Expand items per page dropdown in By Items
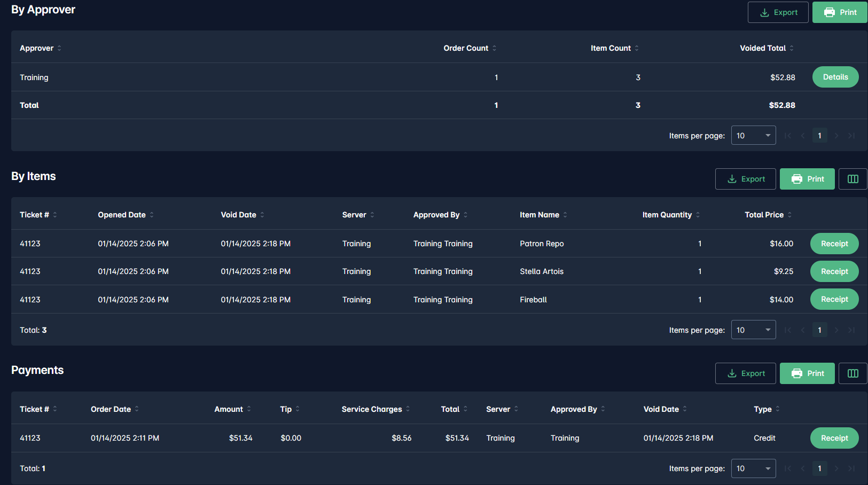The width and height of the screenshot is (868, 485). click(753, 330)
